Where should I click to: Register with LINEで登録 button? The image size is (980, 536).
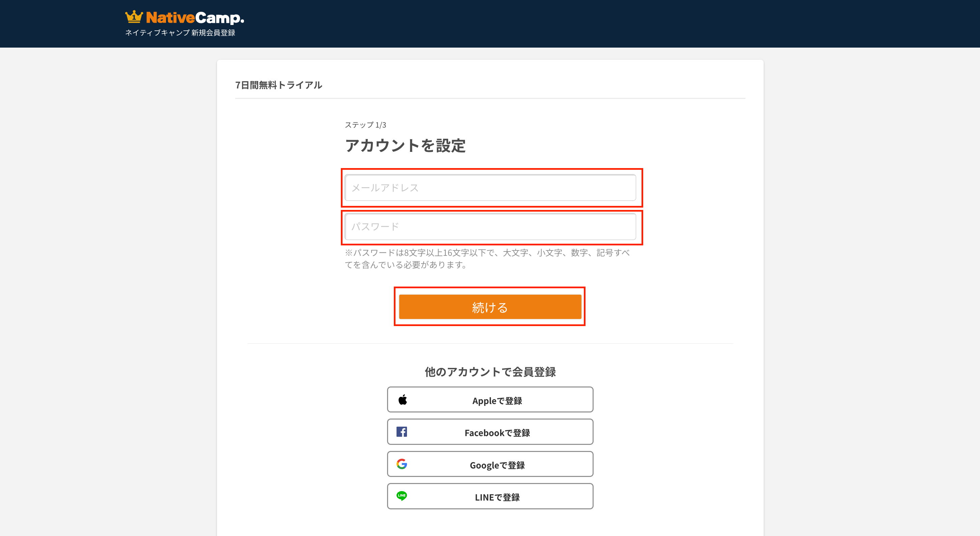point(496,497)
